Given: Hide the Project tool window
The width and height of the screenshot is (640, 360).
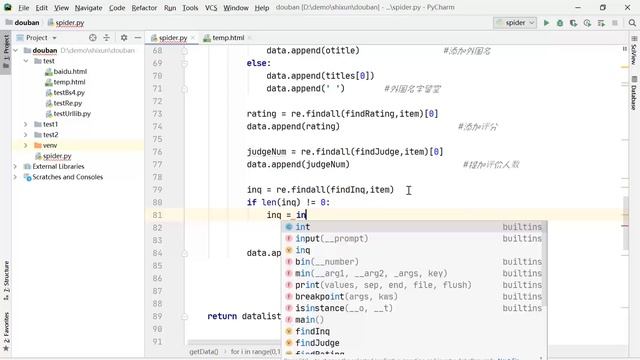Looking at the screenshot, I should click(x=138, y=38).
